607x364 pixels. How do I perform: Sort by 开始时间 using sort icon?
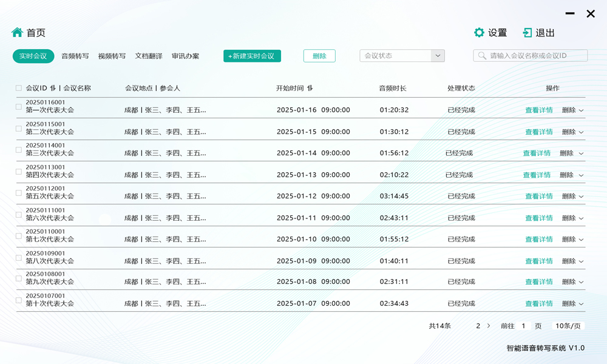click(310, 88)
